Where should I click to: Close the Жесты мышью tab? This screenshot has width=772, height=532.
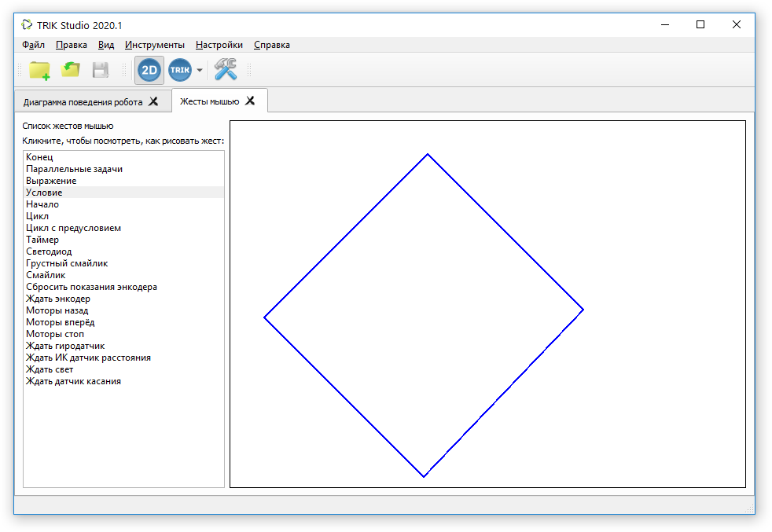[x=250, y=101]
